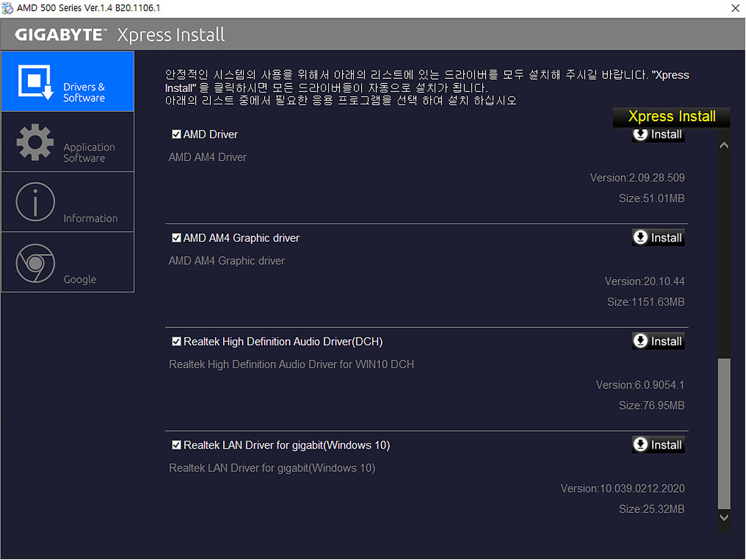Click the 'Size:51.01MB' text
Viewport: 746px width, 560px height.
[652, 198]
